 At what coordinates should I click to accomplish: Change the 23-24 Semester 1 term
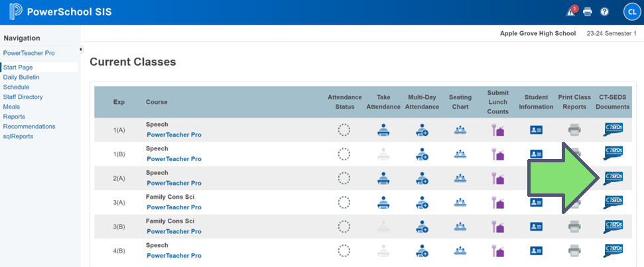[x=611, y=33]
